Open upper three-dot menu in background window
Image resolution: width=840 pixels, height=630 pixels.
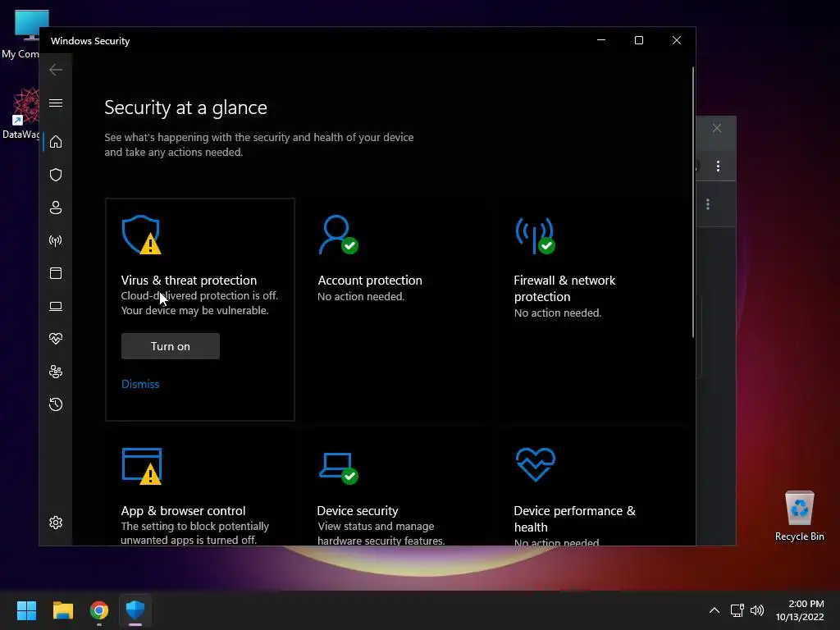tap(718, 166)
